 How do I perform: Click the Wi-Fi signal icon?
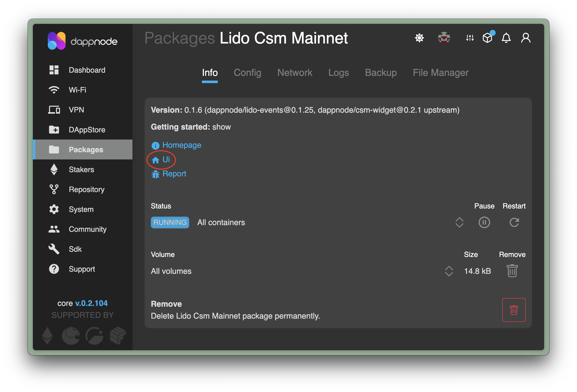(54, 90)
